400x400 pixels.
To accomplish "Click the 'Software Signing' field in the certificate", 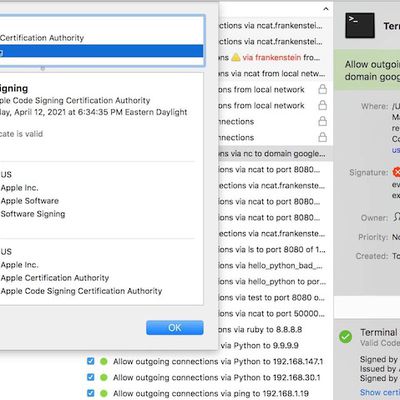I will coord(33,214).
